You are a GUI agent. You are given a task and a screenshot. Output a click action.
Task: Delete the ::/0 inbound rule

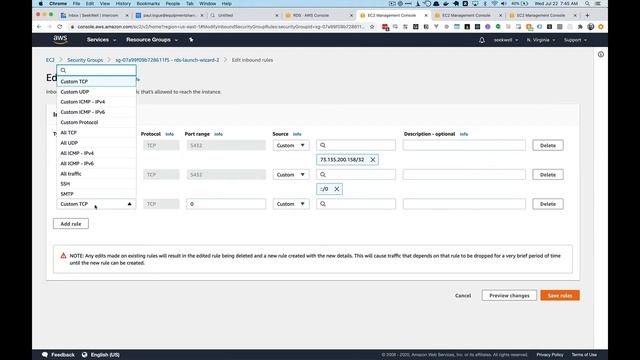(548, 175)
